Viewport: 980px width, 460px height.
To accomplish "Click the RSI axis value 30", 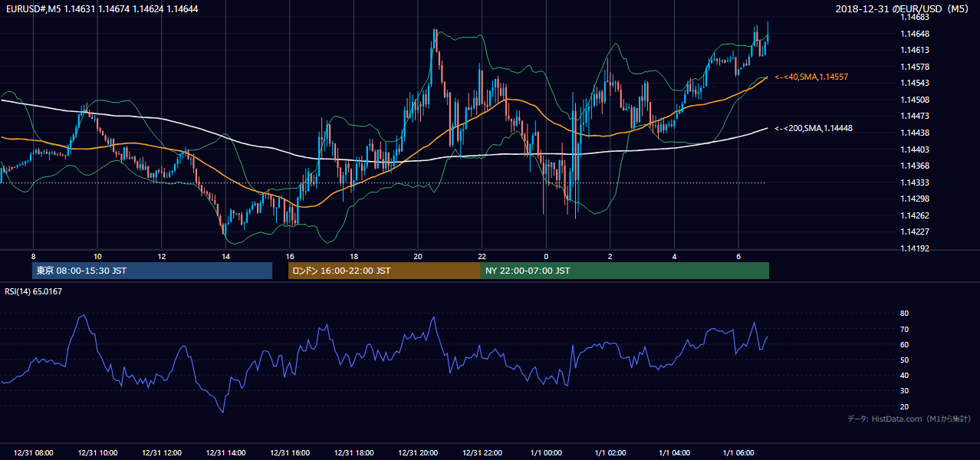I will [904, 391].
